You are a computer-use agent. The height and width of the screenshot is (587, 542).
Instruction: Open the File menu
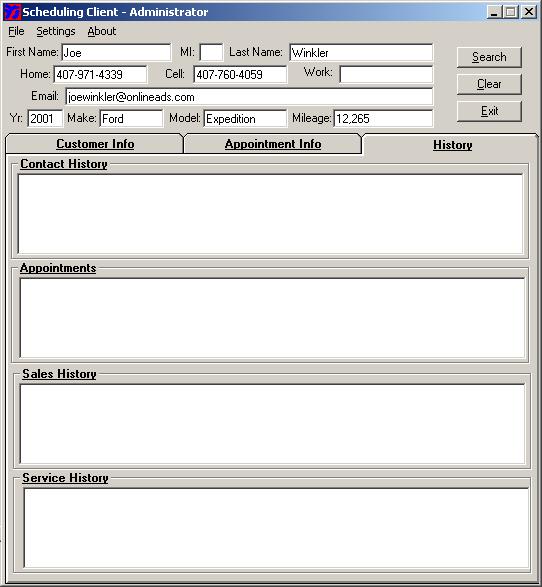click(x=16, y=31)
